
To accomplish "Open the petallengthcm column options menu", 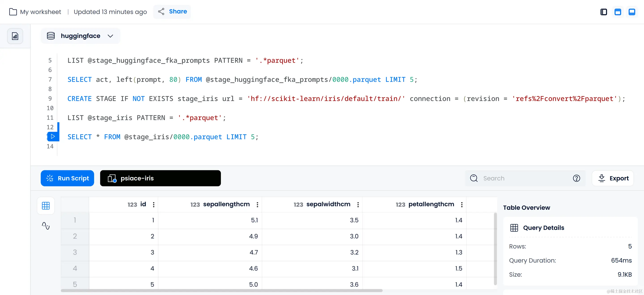I will [x=462, y=204].
